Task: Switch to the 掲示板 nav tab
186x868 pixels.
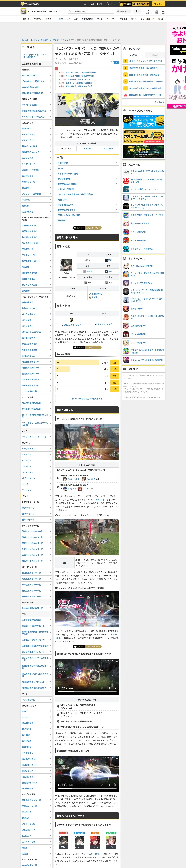Action: point(161,19)
